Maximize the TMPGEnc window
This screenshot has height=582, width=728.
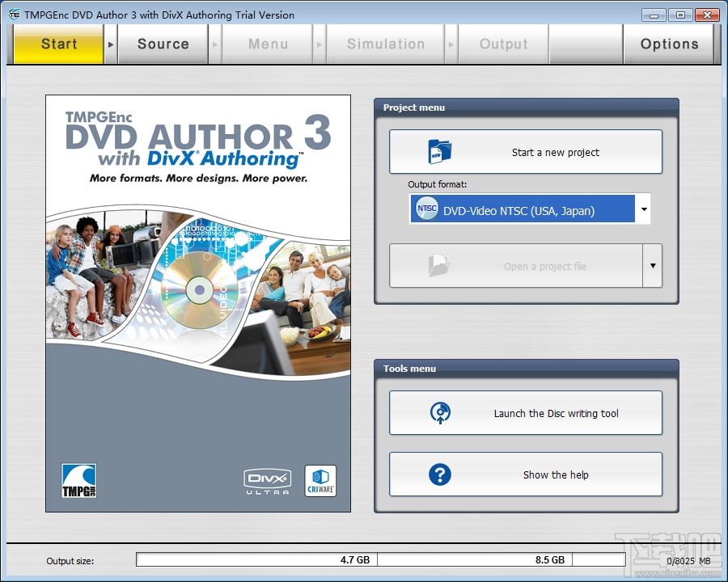pyautogui.click(x=680, y=15)
